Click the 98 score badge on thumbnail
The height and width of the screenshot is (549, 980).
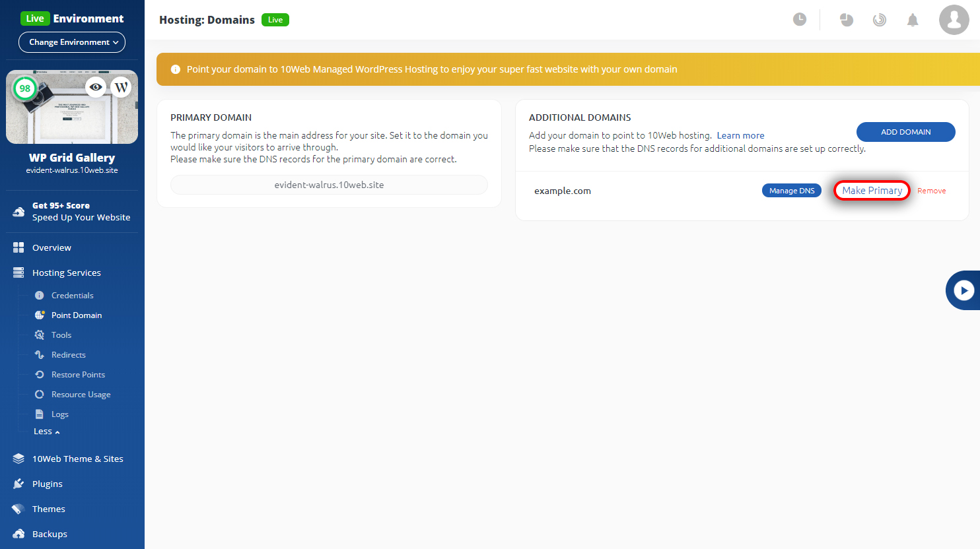[25, 88]
